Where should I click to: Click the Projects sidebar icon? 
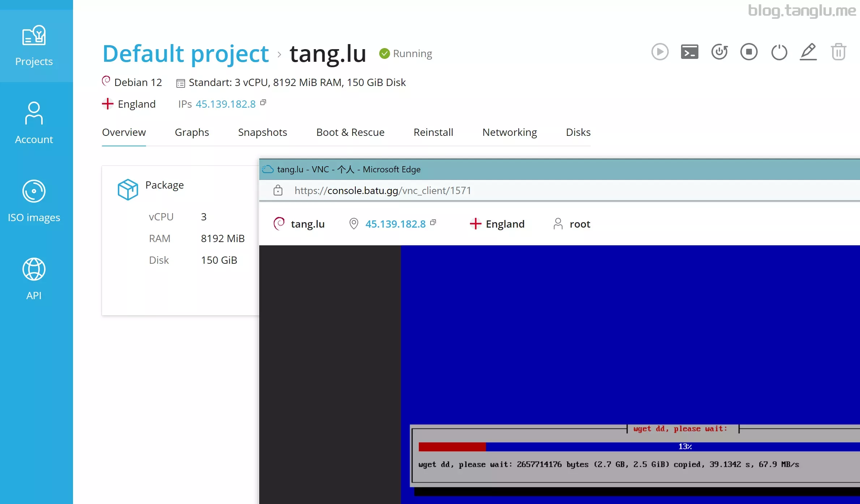click(34, 46)
